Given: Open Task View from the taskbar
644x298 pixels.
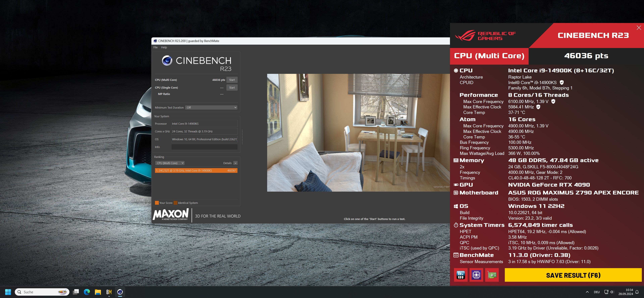Looking at the screenshot, I should tap(76, 292).
